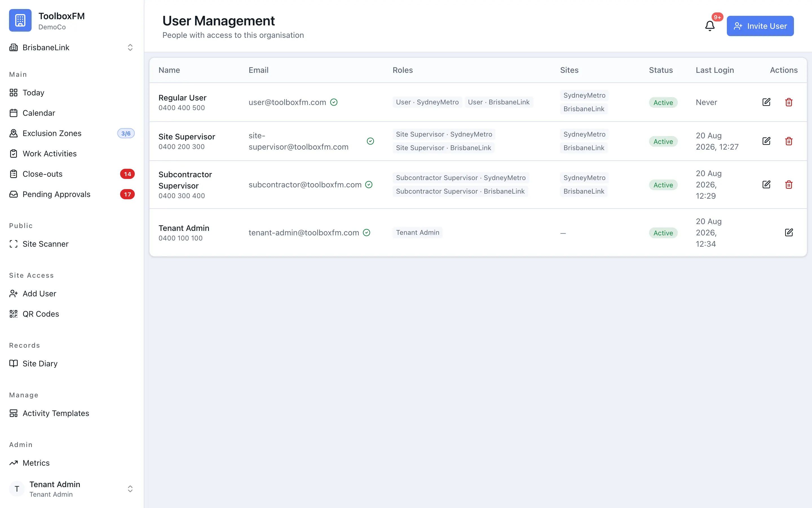The height and width of the screenshot is (508, 812).
Task: Go to the Calendar page
Action: pyautogui.click(x=72, y=113)
